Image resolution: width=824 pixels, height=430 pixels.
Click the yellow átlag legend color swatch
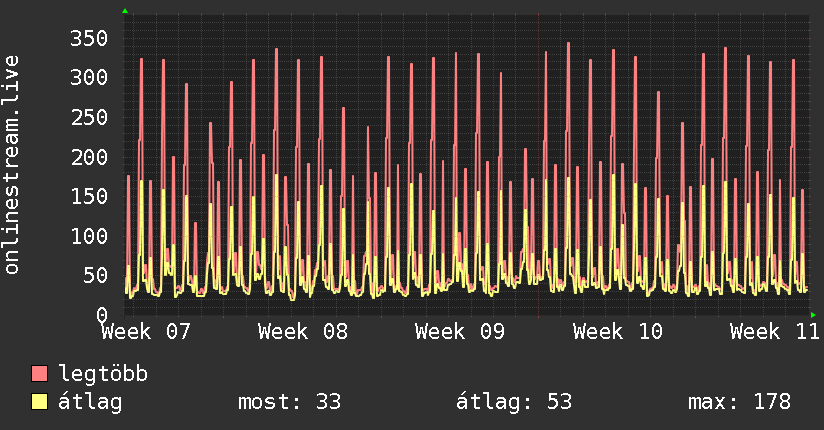tap(39, 402)
